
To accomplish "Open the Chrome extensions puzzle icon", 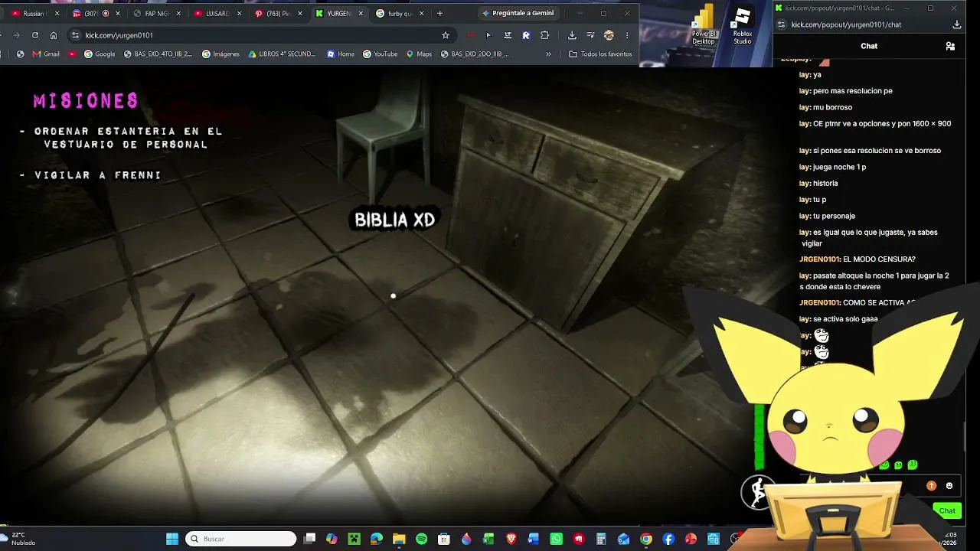I will [x=544, y=35].
